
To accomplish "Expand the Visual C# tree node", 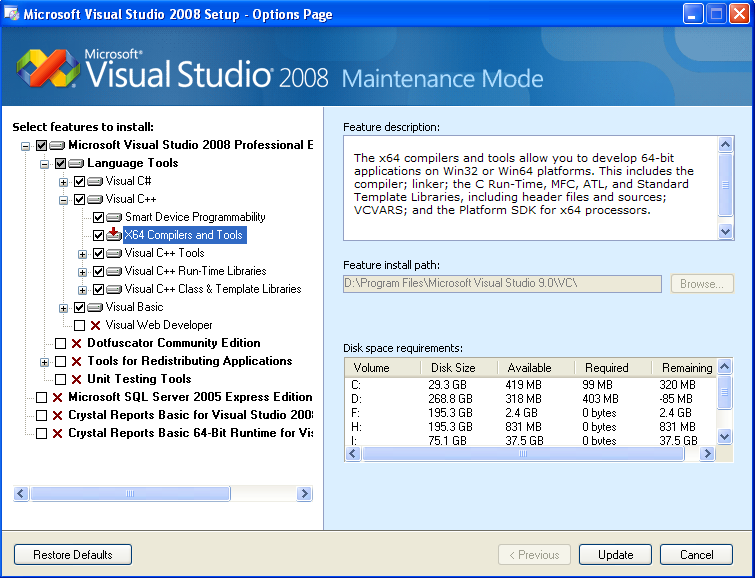I will [64, 181].
